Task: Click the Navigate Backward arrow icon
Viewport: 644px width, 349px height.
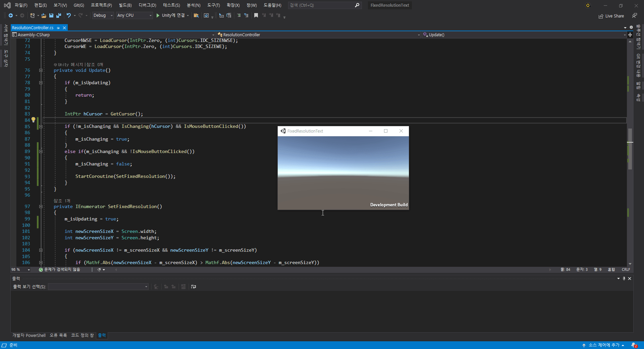Action: 11,15
